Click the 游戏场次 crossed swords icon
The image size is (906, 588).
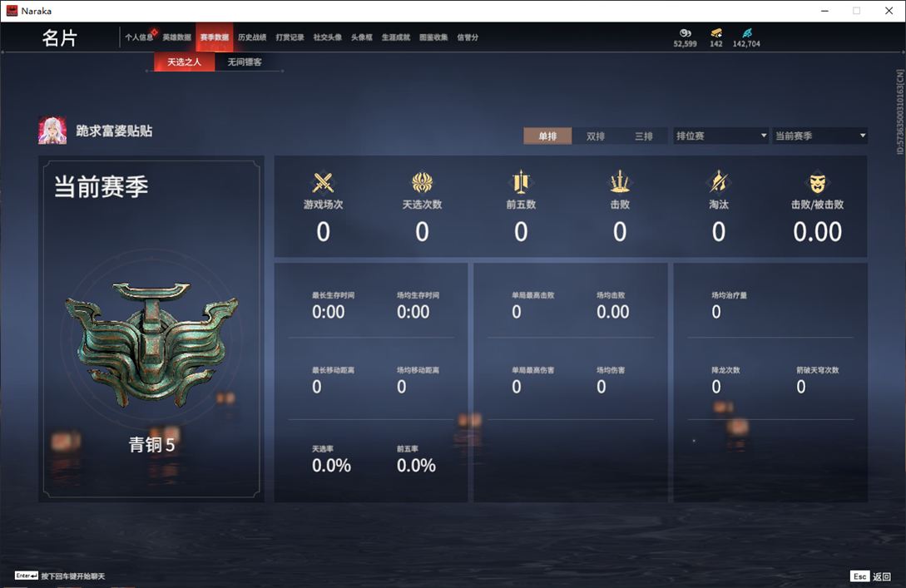pos(323,182)
